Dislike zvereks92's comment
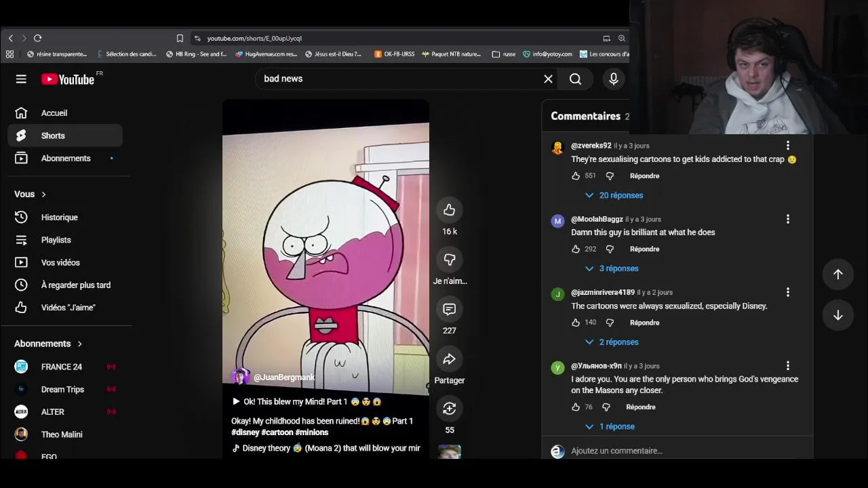The height and width of the screenshot is (488, 868). click(610, 176)
